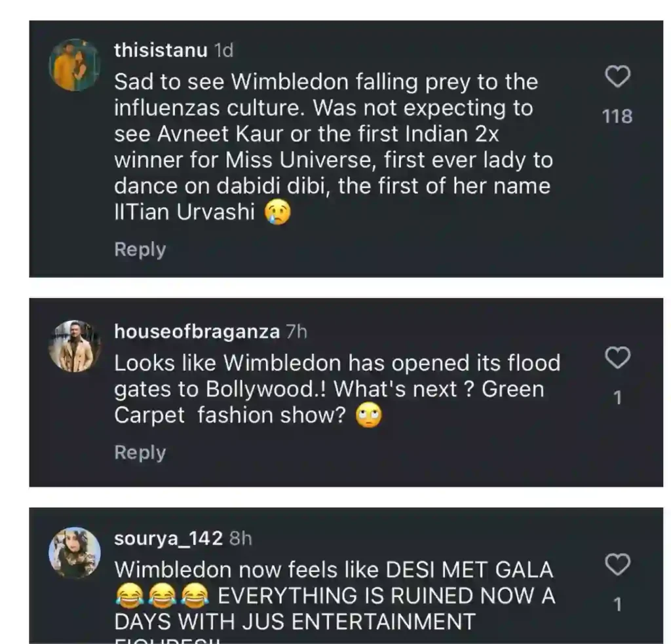Viewport: 671px width, 644px height.
Task: Heart the comment by sourya_142
Action: (x=617, y=564)
